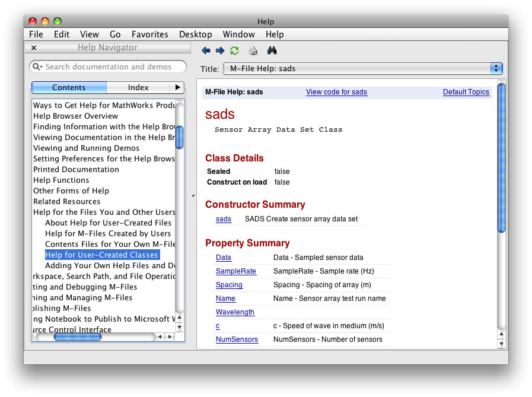This screenshot has width=532, height=397.
Task: Click the Print page icon
Action: click(253, 51)
